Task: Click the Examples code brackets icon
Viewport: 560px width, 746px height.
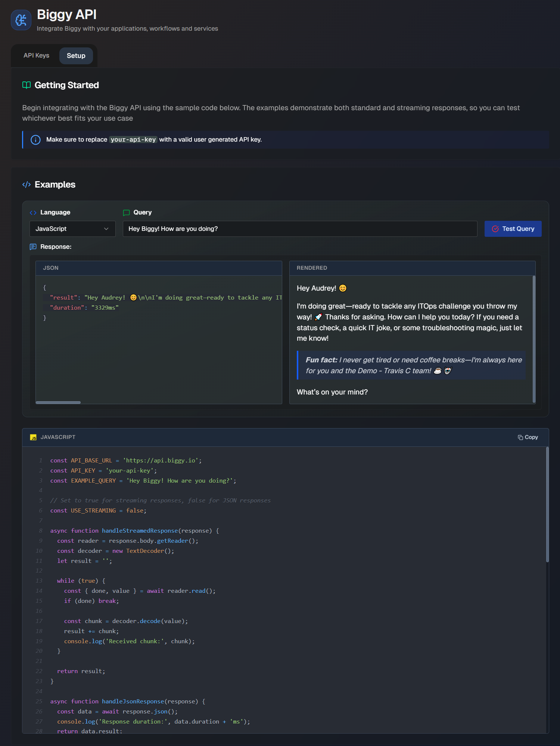Action: click(x=27, y=185)
